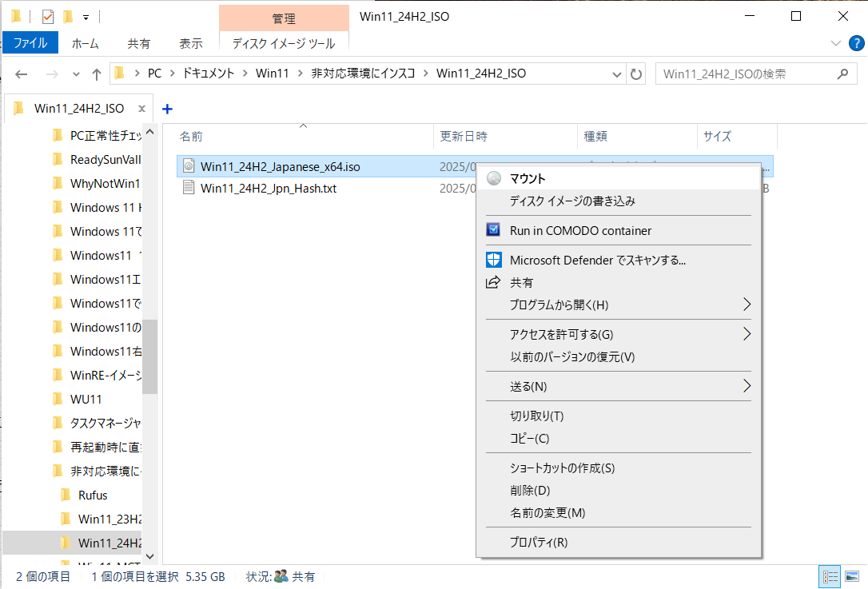Click the Hash text file icon
The width and height of the screenshot is (868, 589).
[x=189, y=188]
